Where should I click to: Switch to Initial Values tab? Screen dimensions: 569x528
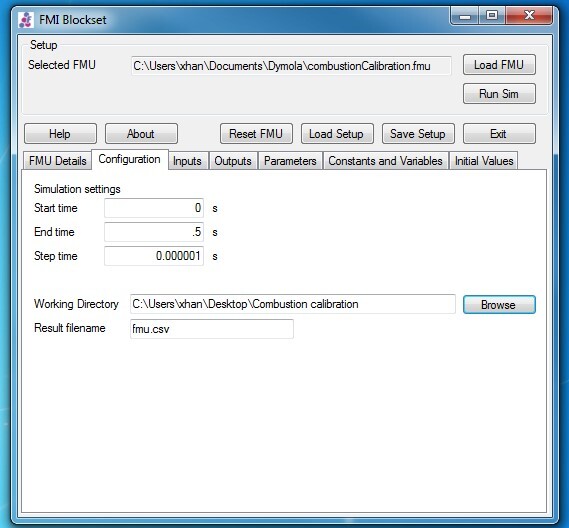coord(484,161)
